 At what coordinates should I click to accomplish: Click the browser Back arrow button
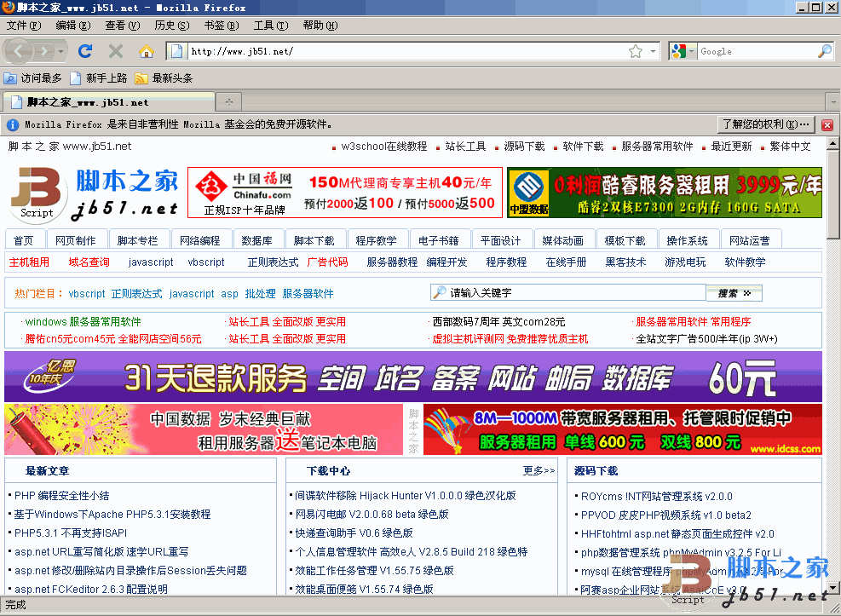point(20,51)
